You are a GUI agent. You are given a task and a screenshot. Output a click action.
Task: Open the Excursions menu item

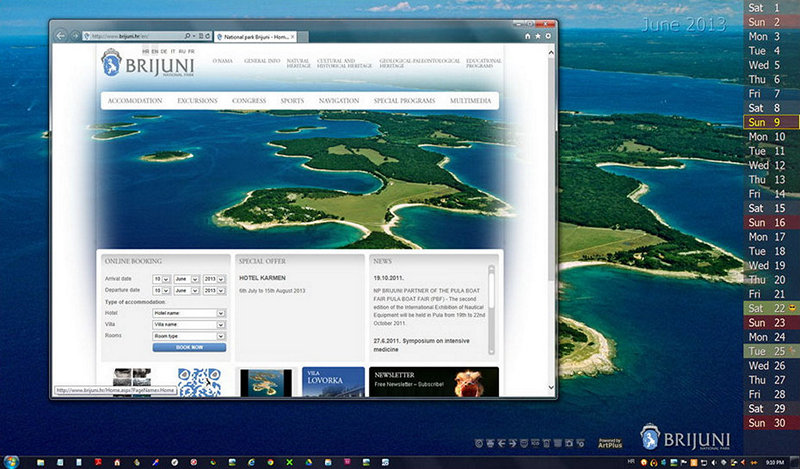(x=197, y=101)
